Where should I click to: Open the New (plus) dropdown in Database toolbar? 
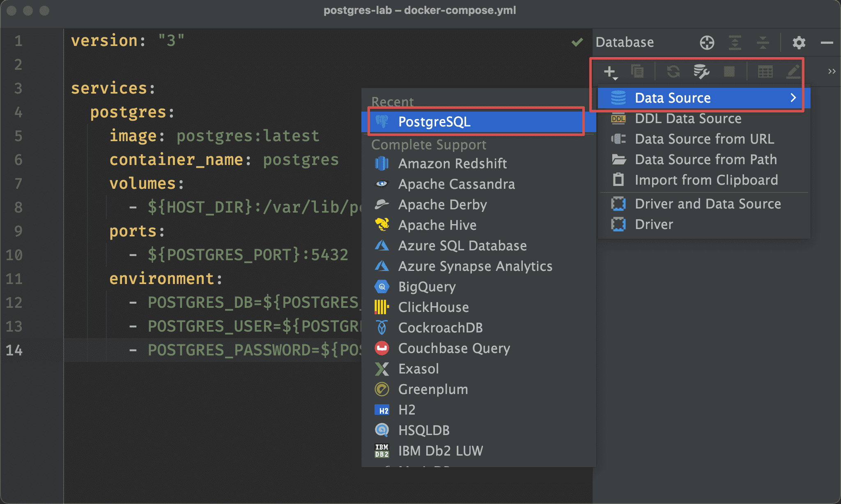tap(611, 72)
